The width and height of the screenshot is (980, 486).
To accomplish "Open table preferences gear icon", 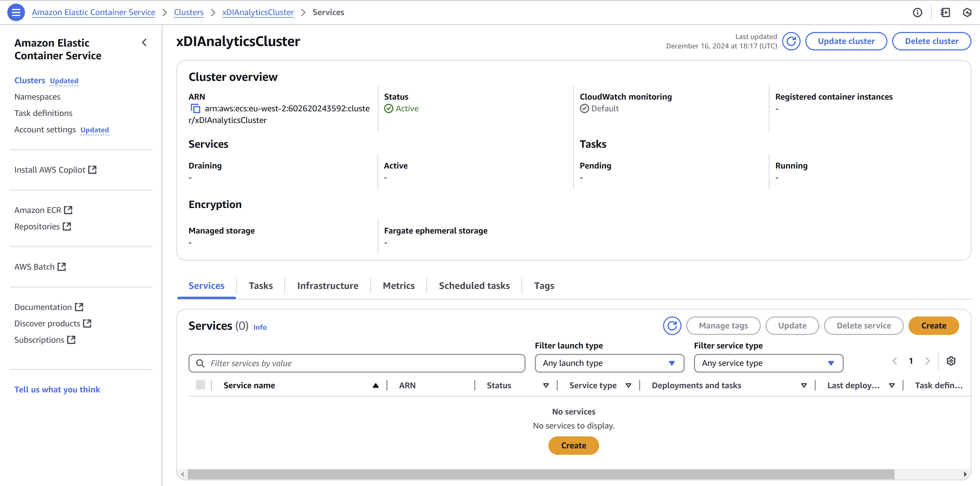I will pos(951,361).
